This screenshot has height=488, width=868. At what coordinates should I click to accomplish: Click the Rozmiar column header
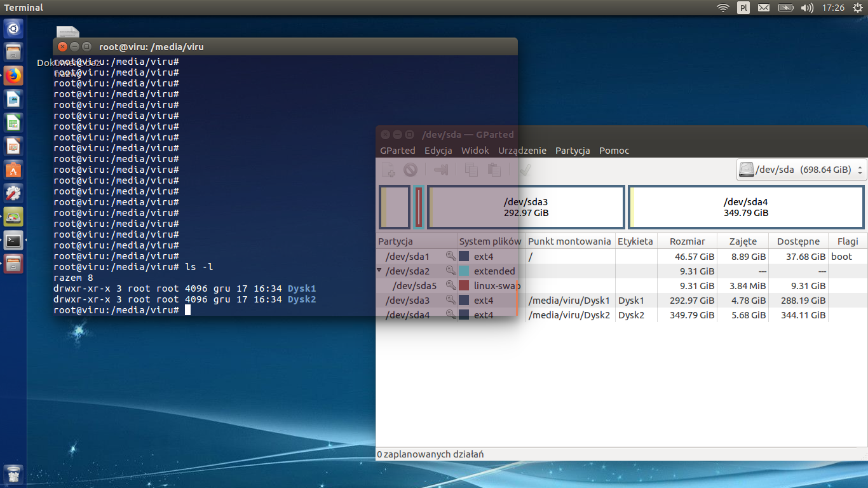tap(687, 241)
